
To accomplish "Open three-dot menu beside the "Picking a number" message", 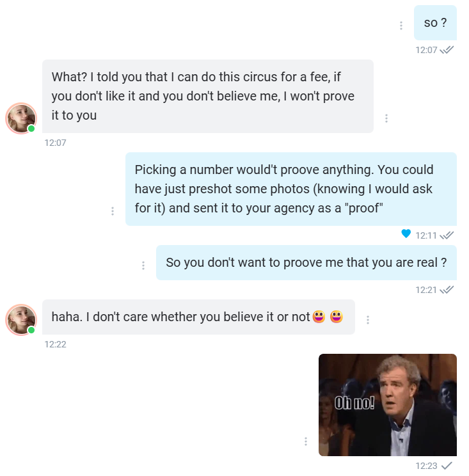I will 113,211.
